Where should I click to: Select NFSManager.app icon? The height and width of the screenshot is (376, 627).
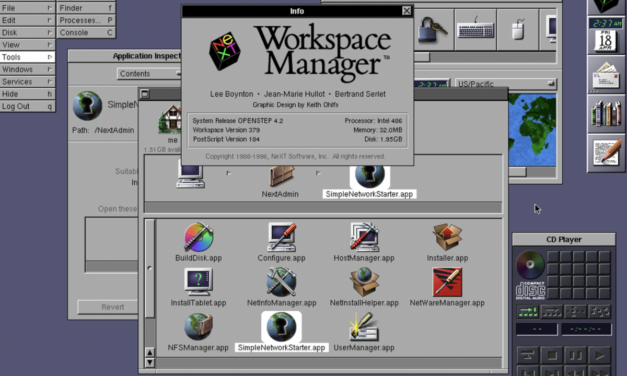click(x=198, y=327)
